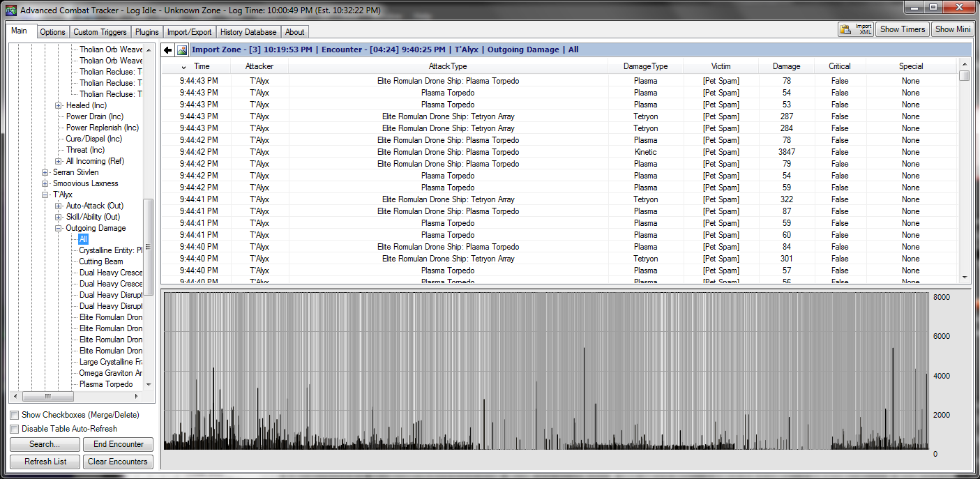Sort table by the Damage column header

point(786,66)
